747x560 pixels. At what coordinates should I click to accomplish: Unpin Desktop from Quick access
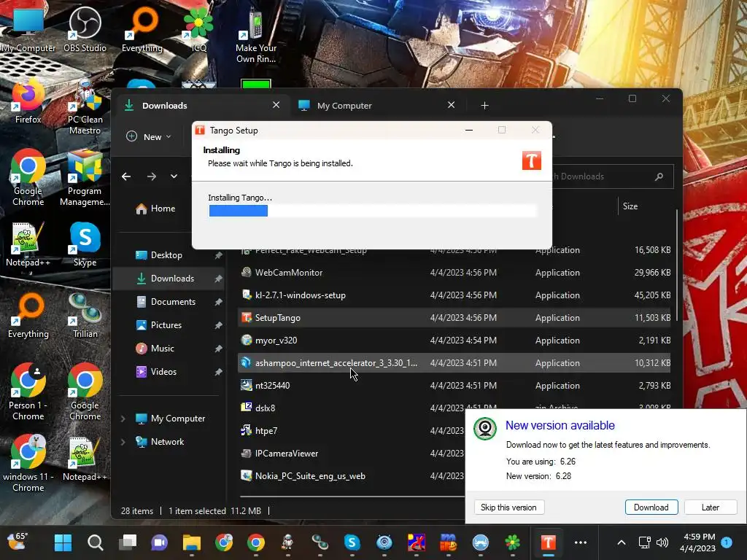[218, 255]
